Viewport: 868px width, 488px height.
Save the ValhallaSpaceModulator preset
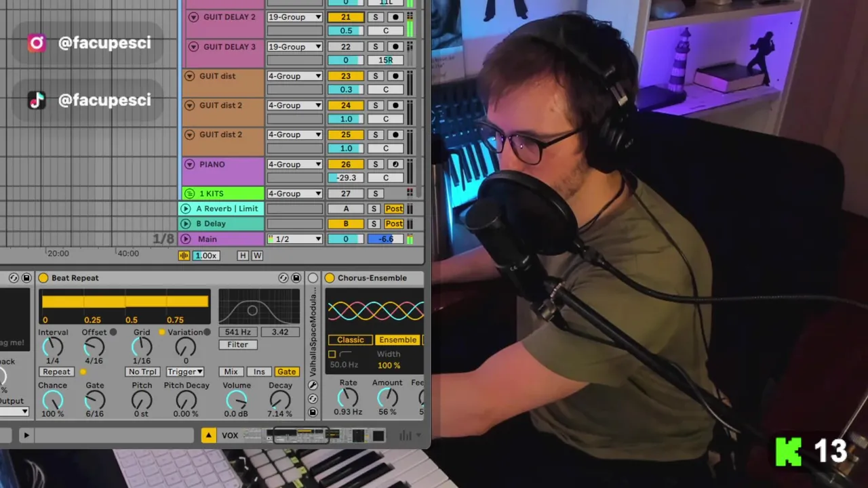(313, 412)
